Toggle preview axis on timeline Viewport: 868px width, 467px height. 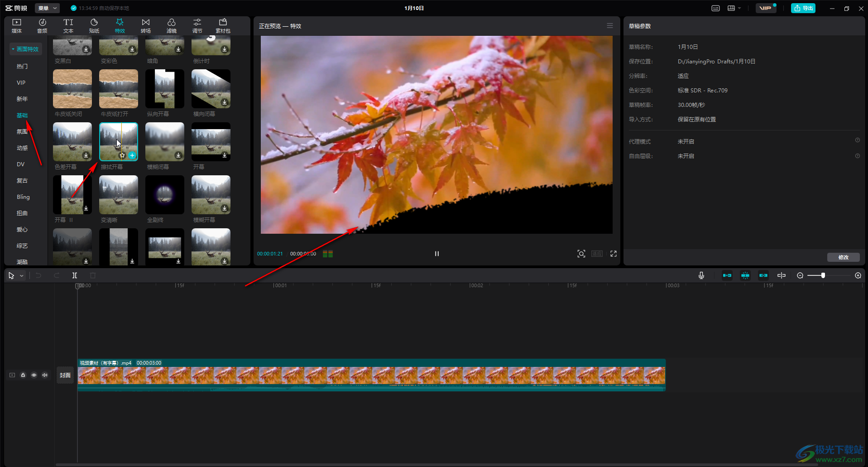point(782,275)
